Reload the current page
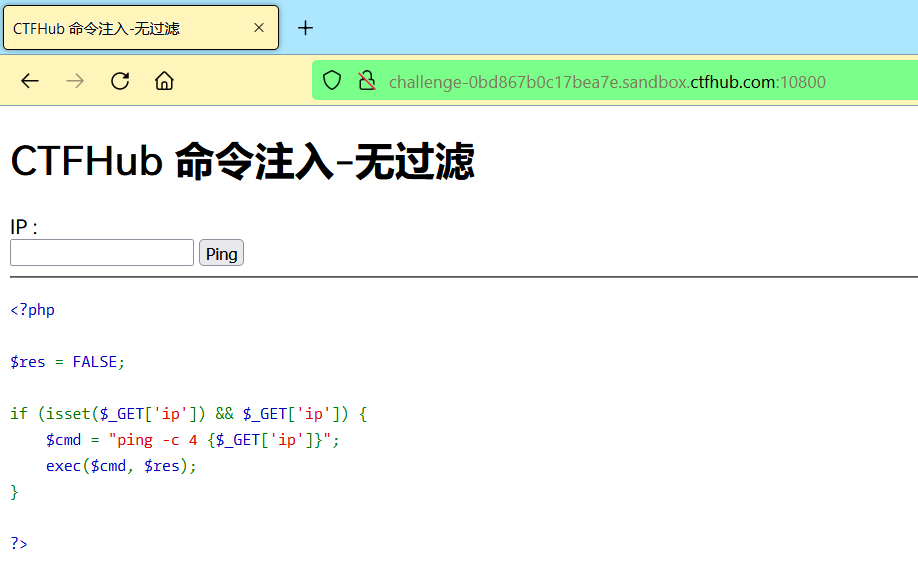 [x=120, y=81]
